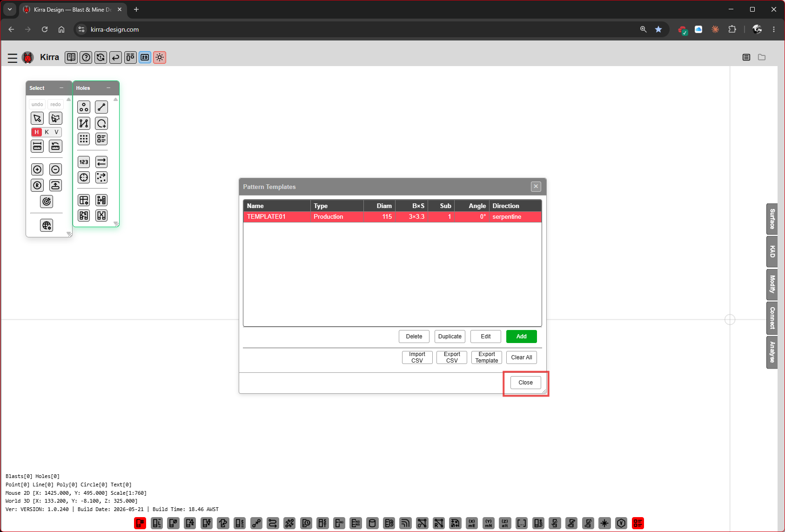Open the Analyse side tab
785x532 pixels.
click(x=772, y=352)
